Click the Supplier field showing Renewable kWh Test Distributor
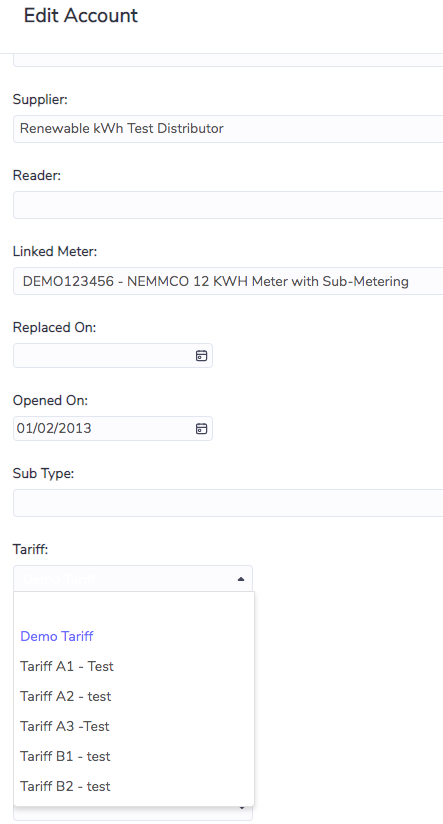443x824 pixels. coord(228,129)
